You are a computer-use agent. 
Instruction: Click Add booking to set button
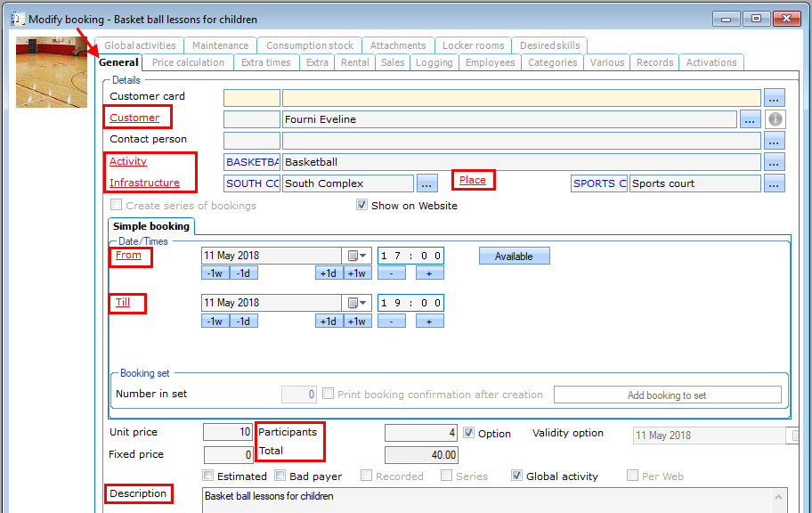(667, 395)
